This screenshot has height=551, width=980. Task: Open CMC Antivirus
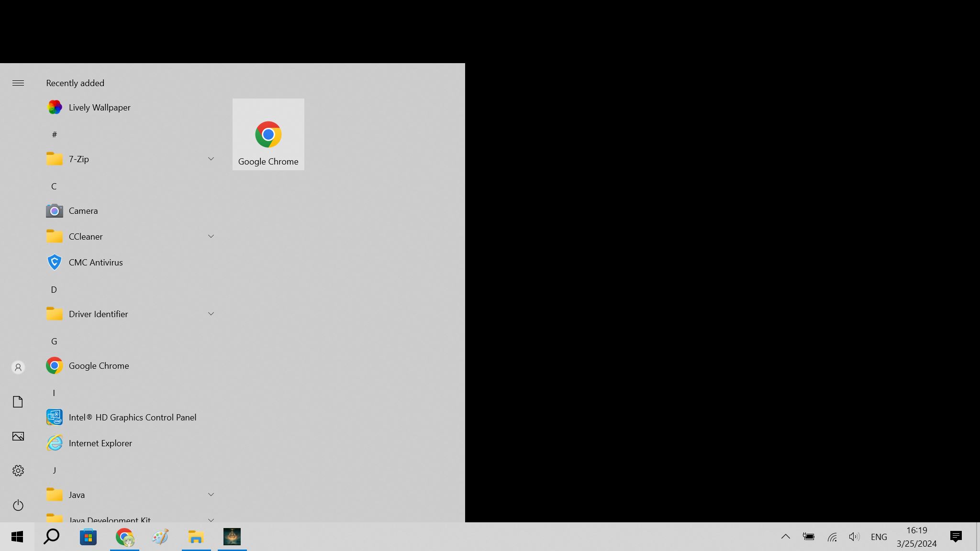click(x=95, y=263)
